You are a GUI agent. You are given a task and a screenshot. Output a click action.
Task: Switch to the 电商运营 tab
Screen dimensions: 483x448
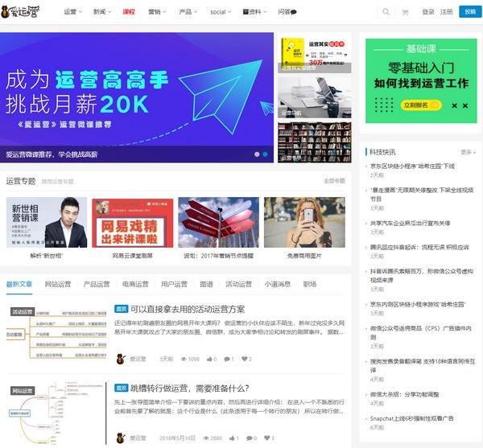point(135,284)
